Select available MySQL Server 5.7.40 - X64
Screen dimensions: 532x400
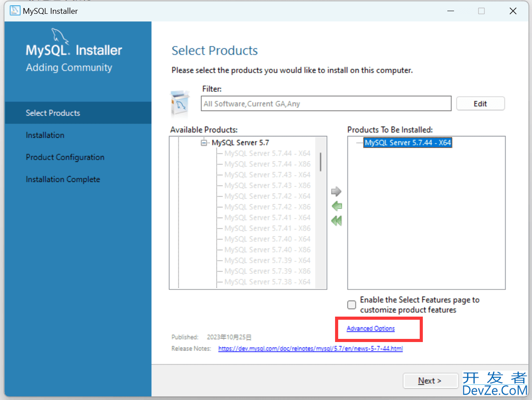(267, 239)
